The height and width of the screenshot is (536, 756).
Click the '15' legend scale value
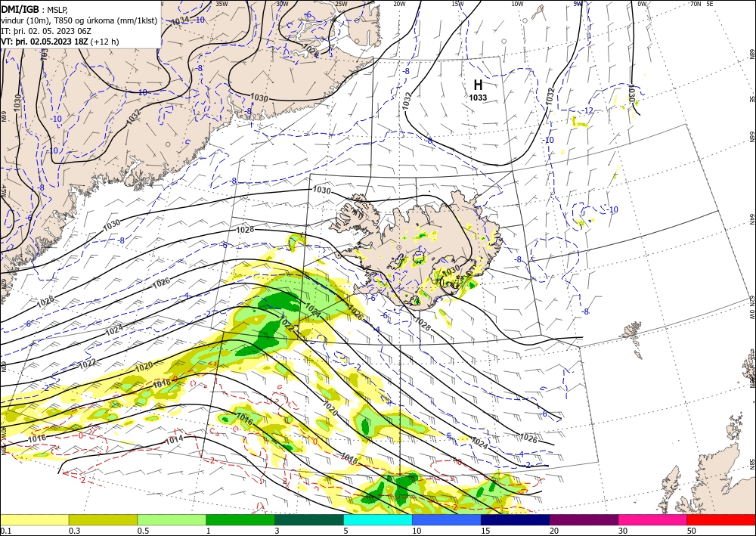point(485,531)
